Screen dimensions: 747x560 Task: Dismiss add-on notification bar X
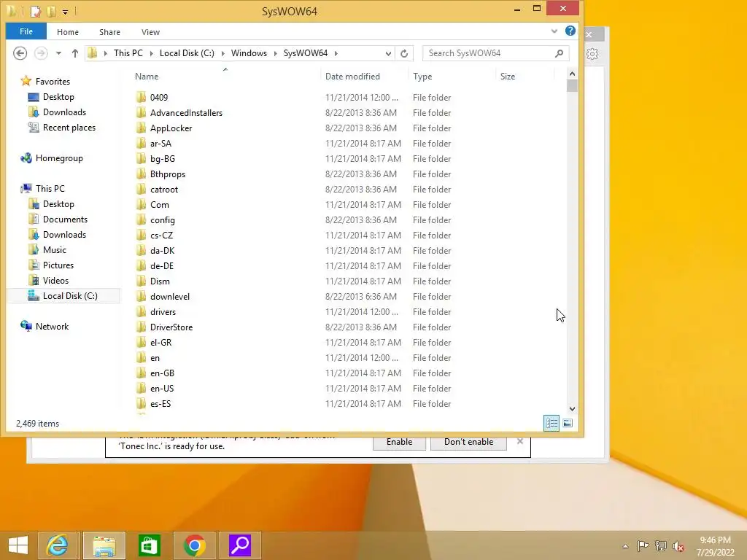[x=519, y=441]
